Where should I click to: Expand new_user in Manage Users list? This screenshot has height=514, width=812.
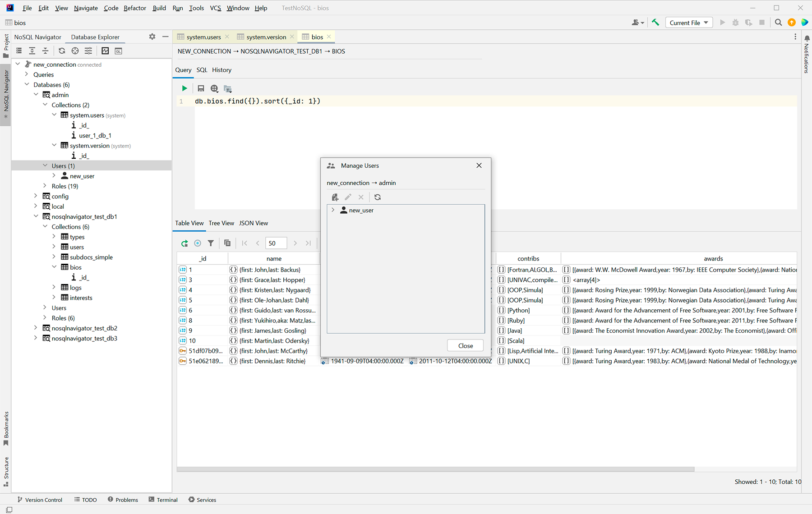pyautogui.click(x=333, y=210)
